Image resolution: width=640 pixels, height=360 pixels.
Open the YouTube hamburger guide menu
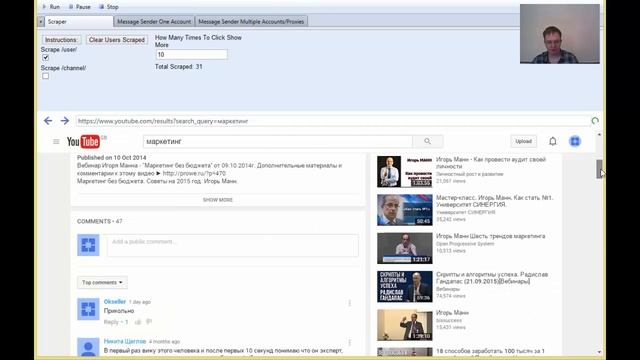click(x=56, y=142)
